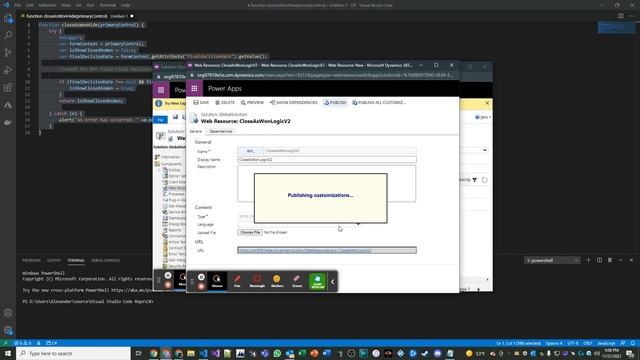Open the Terminal menu in VS Code
640x360 pixels.
tap(108, 5)
